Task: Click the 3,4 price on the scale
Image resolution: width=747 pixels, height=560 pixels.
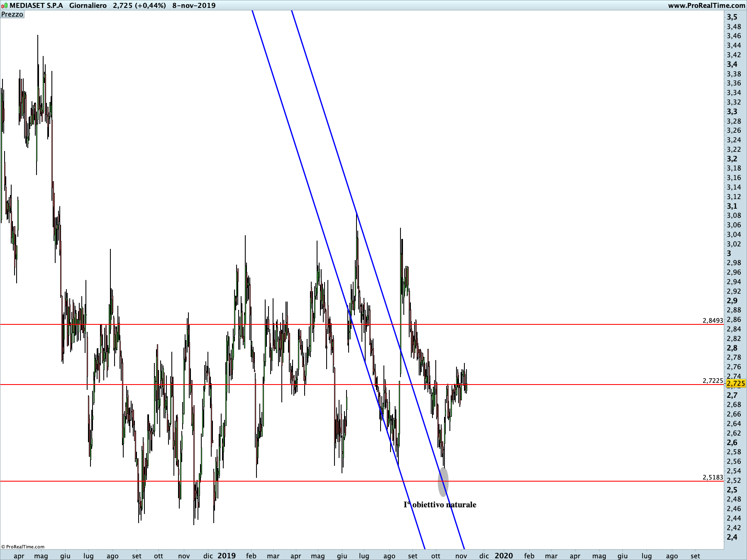Action: pos(732,64)
